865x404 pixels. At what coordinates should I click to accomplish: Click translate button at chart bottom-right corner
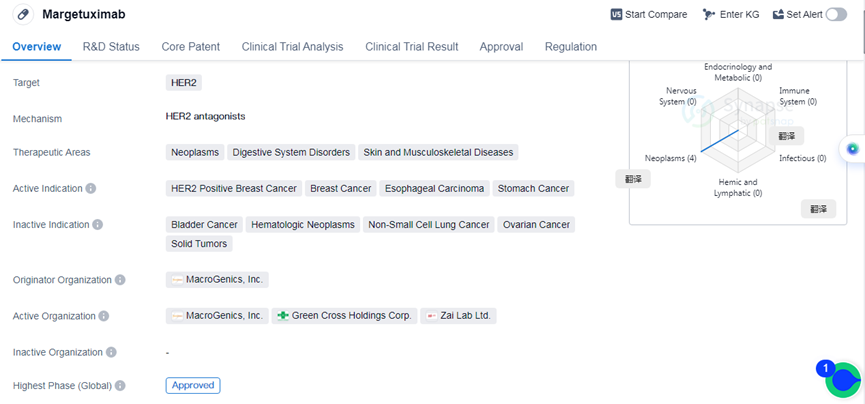tap(818, 209)
